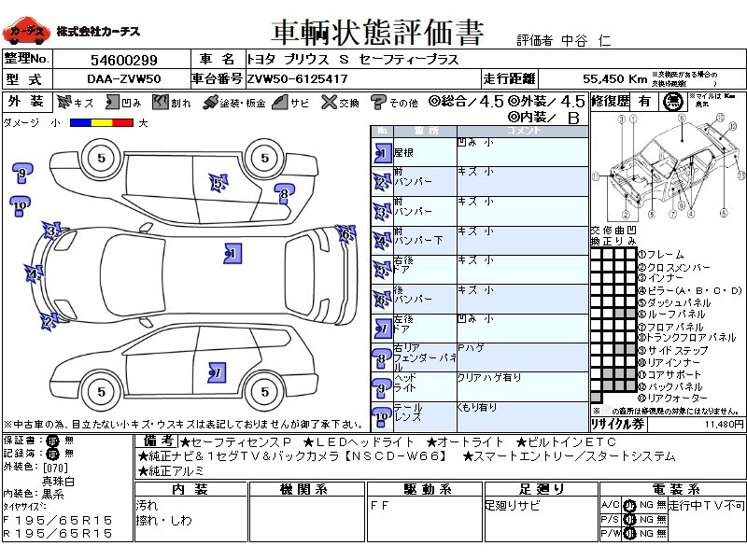The image size is (747, 560).
Task: Select the circled 有 option for 保証書
Action: pos(52,441)
